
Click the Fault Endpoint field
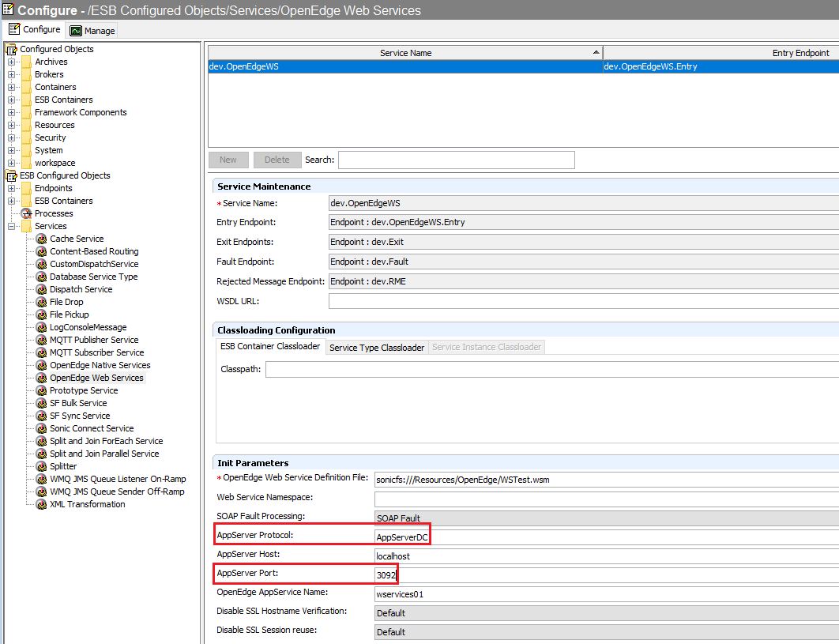coord(584,262)
